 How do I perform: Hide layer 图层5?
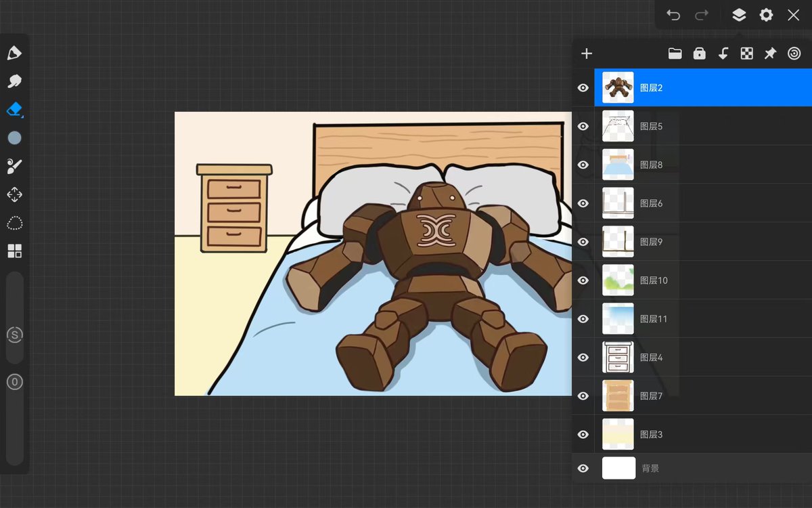point(583,126)
